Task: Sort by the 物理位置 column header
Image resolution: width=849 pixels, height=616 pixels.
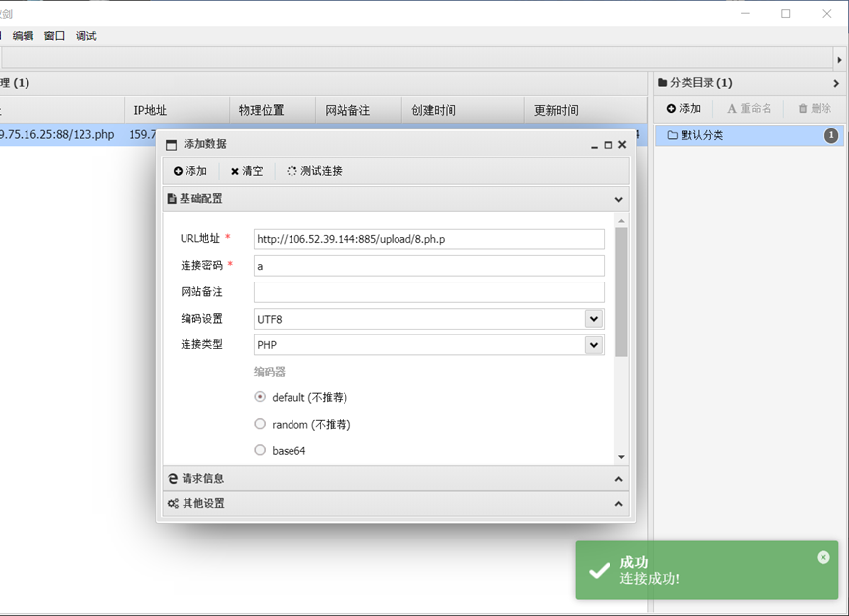Action: (x=272, y=110)
